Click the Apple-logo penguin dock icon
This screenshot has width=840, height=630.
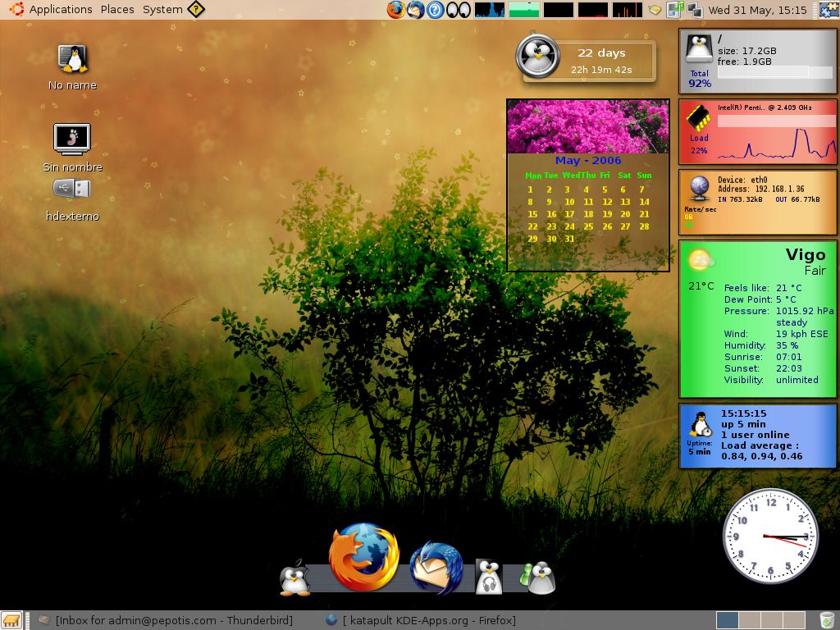click(x=294, y=577)
